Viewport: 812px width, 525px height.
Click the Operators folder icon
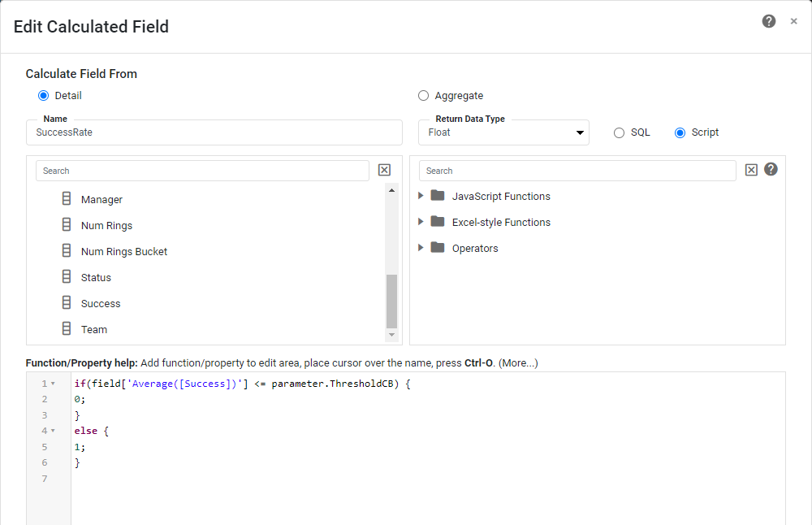(x=438, y=247)
